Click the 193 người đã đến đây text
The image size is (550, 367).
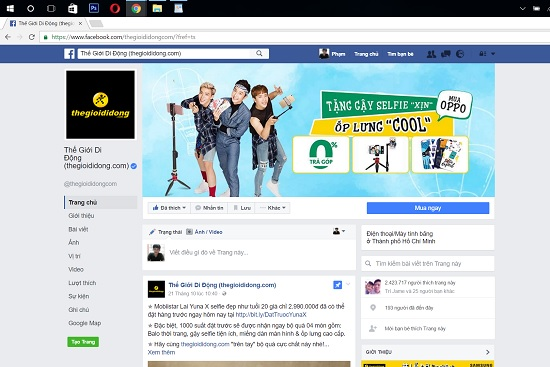(x=409, y=308)
